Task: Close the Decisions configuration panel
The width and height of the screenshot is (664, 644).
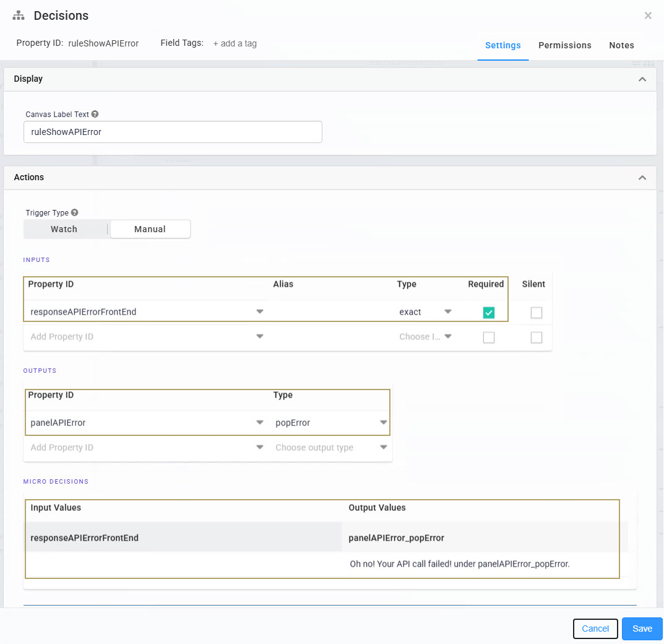Action: pyautogui.click(x=648, y=15)
